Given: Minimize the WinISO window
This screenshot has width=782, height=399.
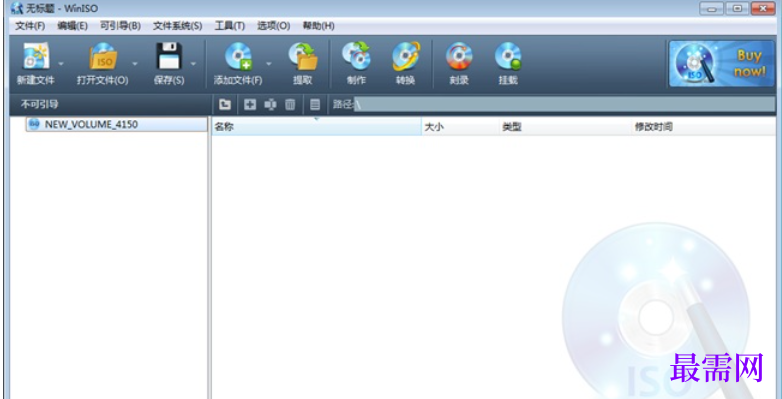Looking at the screenshot, I should coord(712,8).
